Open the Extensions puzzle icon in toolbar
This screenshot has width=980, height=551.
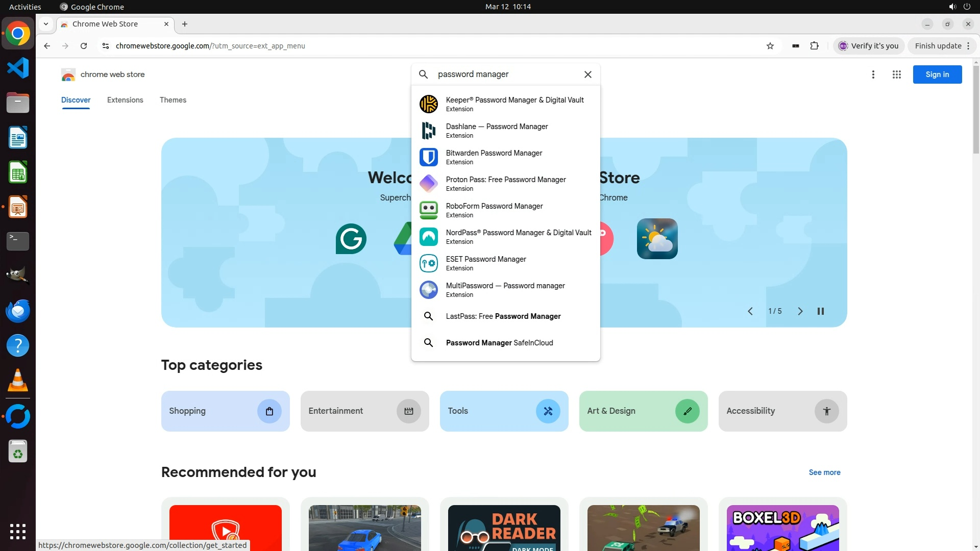click(x=815, y=46)
